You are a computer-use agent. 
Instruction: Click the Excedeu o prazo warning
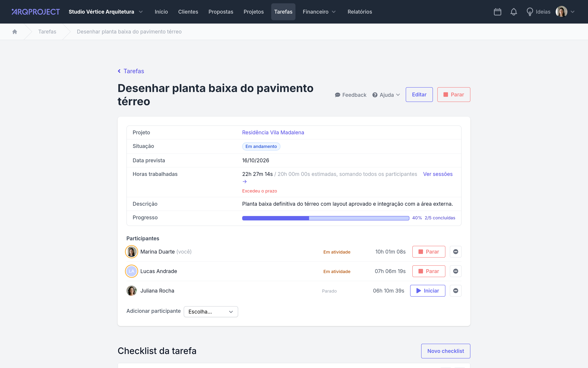(259, 191)
